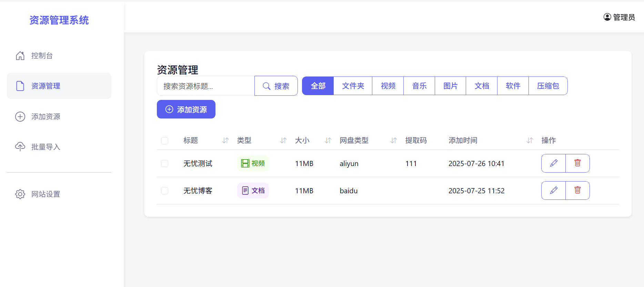Image resolution: width=644 pixels, height=287 pixels.
Task: Click the 管理员 user avatar icon
Action: click(x=607, y=17)
